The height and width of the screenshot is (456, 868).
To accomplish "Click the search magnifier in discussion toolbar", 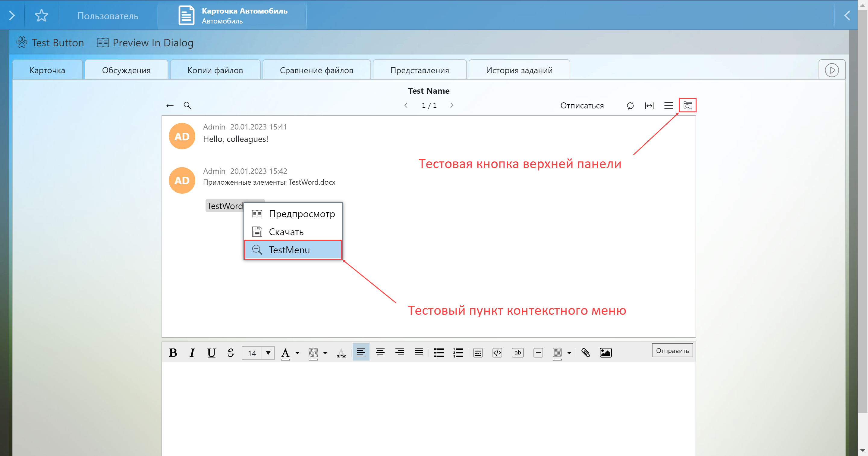I will coord(187,105).
